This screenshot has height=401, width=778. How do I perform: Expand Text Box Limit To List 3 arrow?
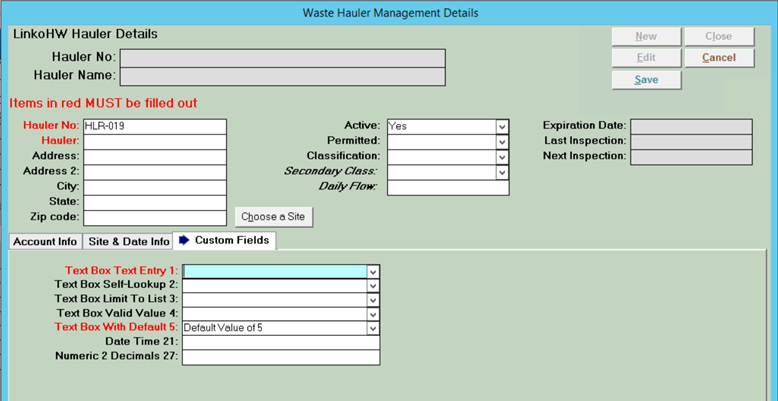373,300
